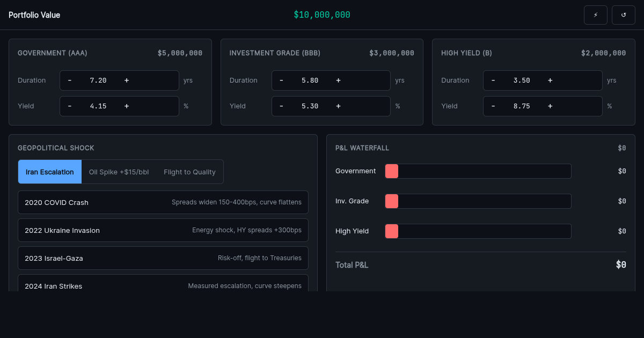644x338 pixels.
Task: Increase High Yield duration with plus
Action: click(550, 80)
